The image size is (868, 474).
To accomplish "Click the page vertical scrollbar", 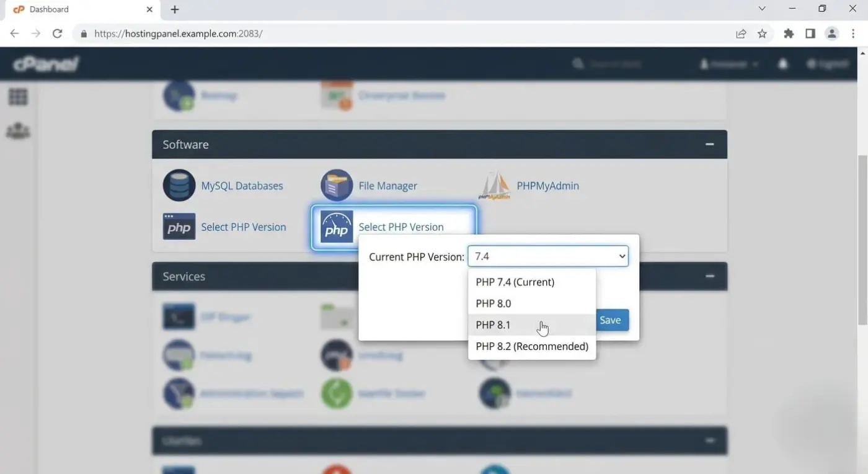I will pos(862,239).
